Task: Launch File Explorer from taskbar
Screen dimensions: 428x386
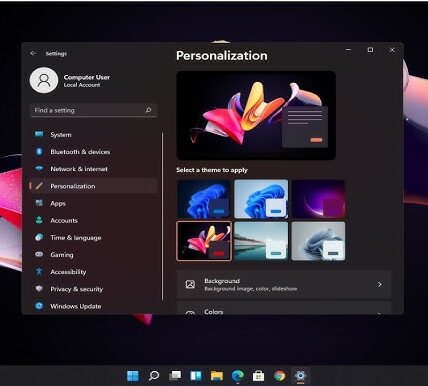Action: [217, 376]
